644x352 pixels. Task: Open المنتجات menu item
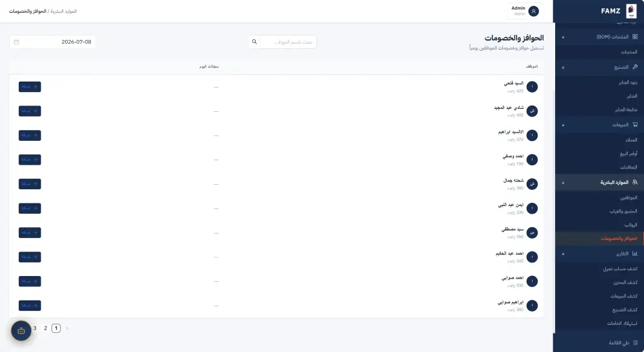coord(629,52)
